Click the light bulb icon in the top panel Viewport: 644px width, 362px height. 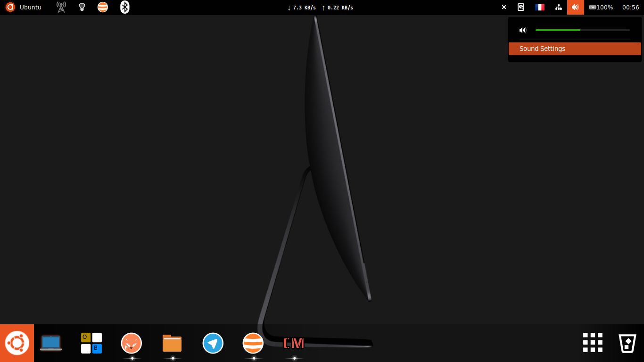82,7
